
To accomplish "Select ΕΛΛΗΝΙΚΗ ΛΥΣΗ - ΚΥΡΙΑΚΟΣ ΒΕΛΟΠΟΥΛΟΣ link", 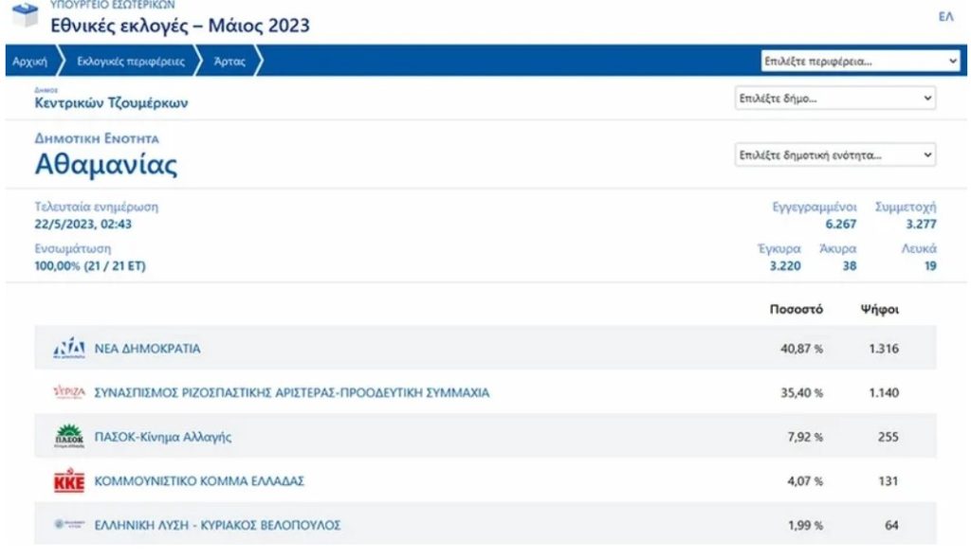I will coord(217,525).
